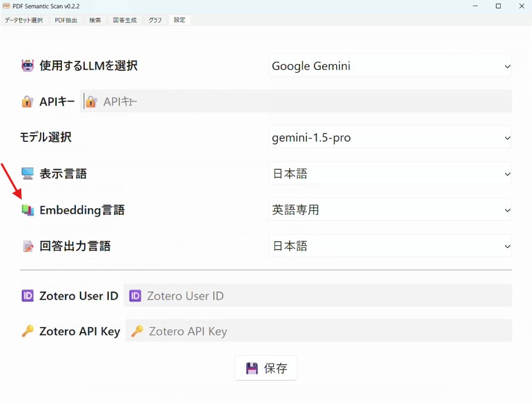Screen dimensions: 532x402
Task: Close the PDF Semantic Scan window
Action: coord(521,6)
